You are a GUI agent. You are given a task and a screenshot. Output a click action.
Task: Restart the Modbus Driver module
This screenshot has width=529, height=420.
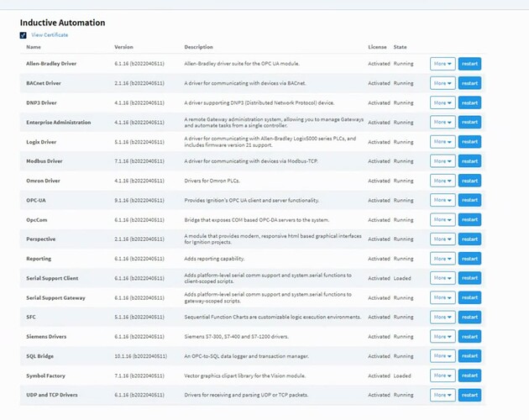coord(469,161)
